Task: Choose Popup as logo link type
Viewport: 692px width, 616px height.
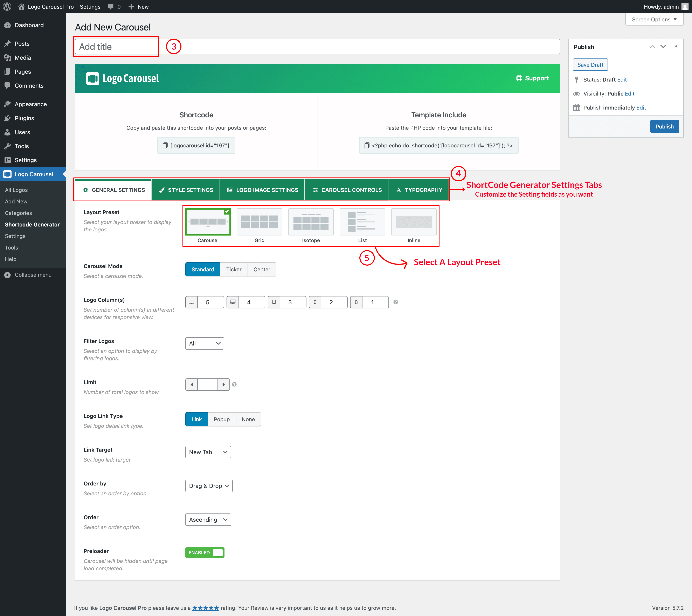Action: (x=221, y=419)
